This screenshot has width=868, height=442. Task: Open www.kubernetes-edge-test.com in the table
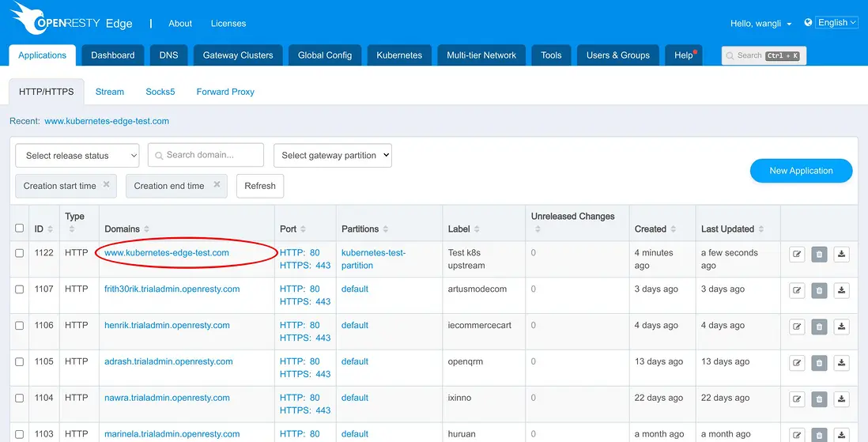(x=167, y=252)
